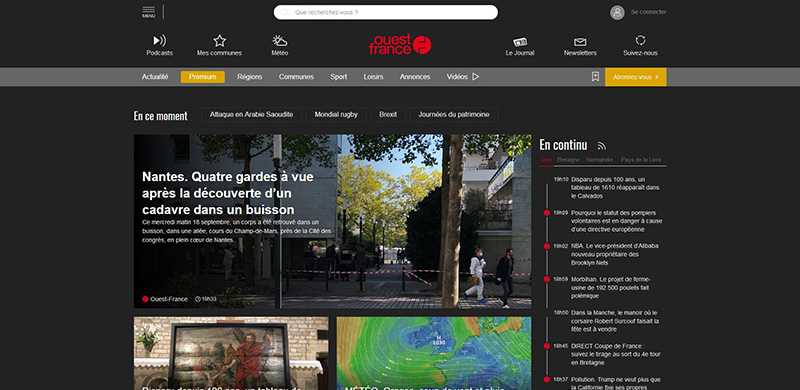The width and height of the screenshot is (800, 390).
Task: Click the Abonnez-vous button
Action: coord(636,77)
